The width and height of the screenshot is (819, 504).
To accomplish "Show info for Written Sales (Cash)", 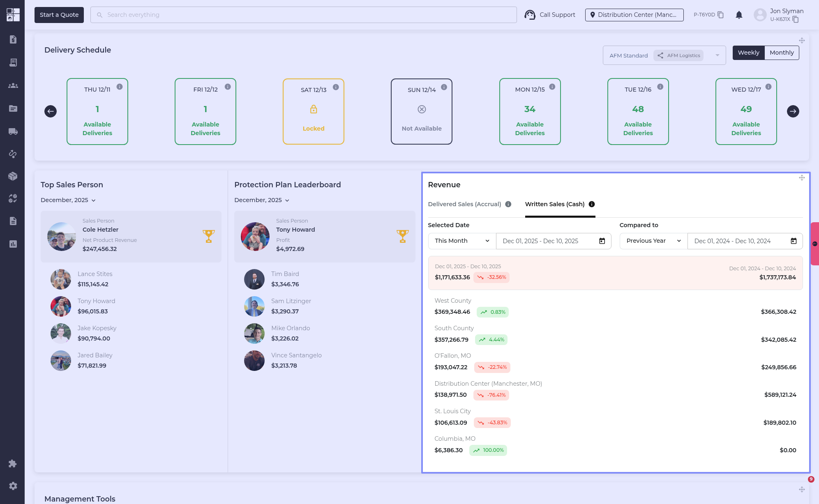I will click(x=592, y=204).
